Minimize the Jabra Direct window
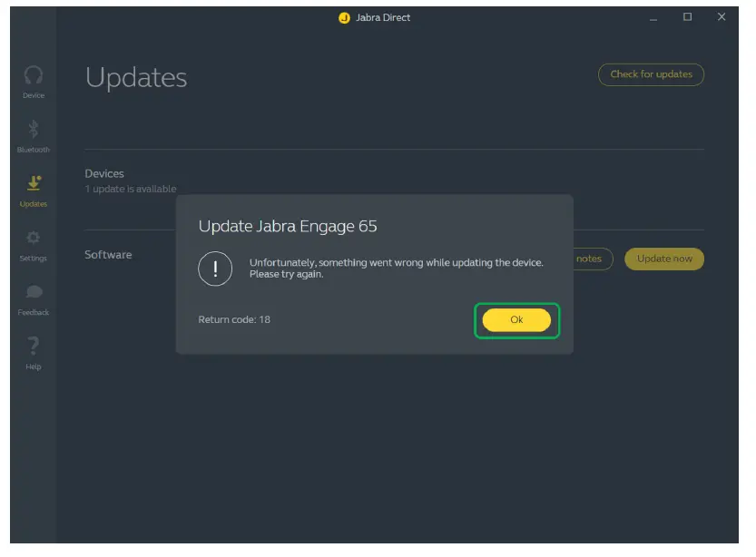Viewport: 756px width, 557px height. pos(653,19)
